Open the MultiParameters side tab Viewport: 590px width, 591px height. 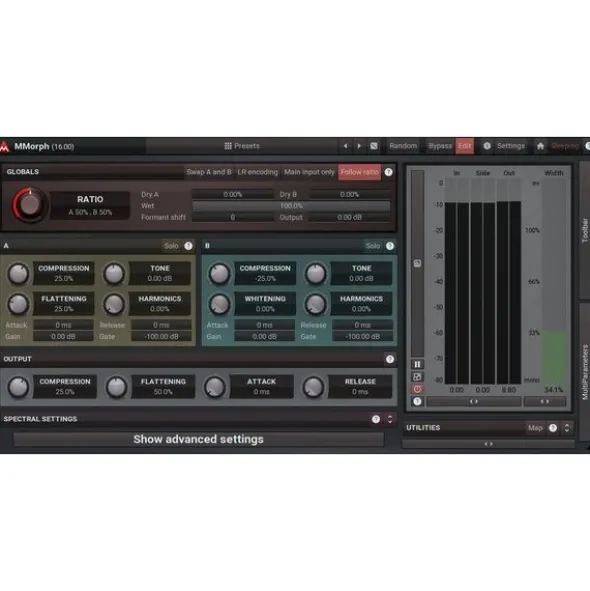(585, 372)
